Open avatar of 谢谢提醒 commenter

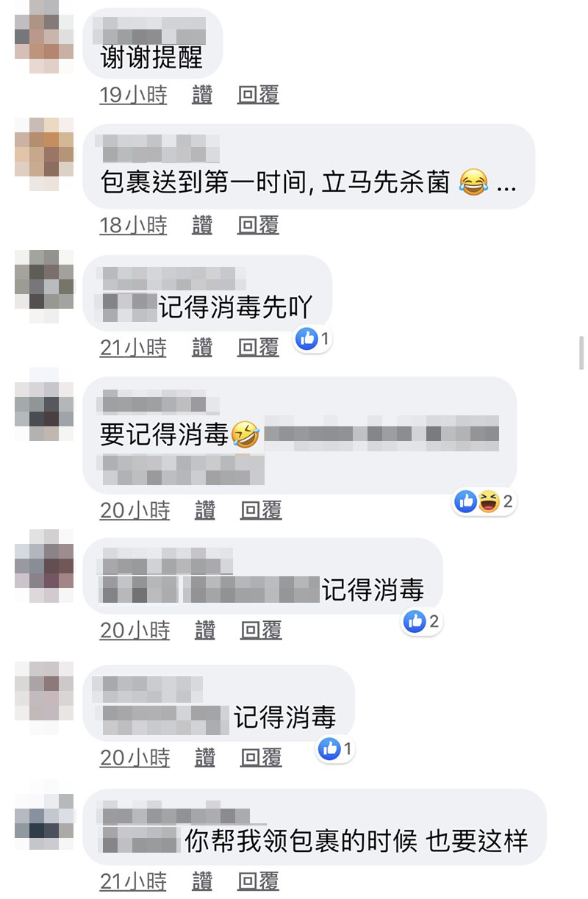[x=44, y=37]
